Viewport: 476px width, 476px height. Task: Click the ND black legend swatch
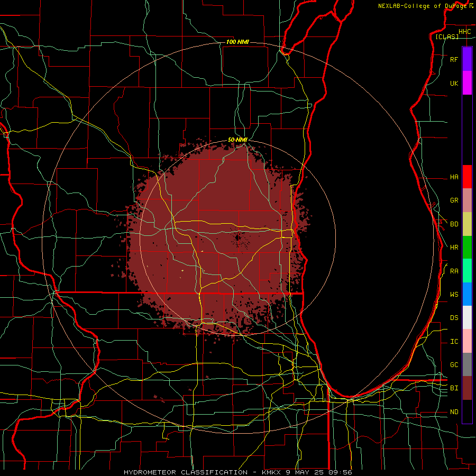467,411
